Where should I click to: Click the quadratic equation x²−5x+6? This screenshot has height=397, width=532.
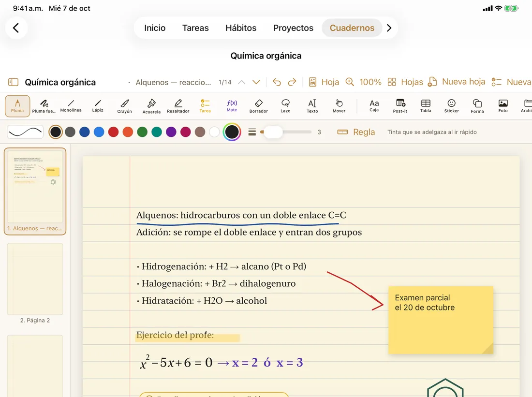tap(176, 362)
